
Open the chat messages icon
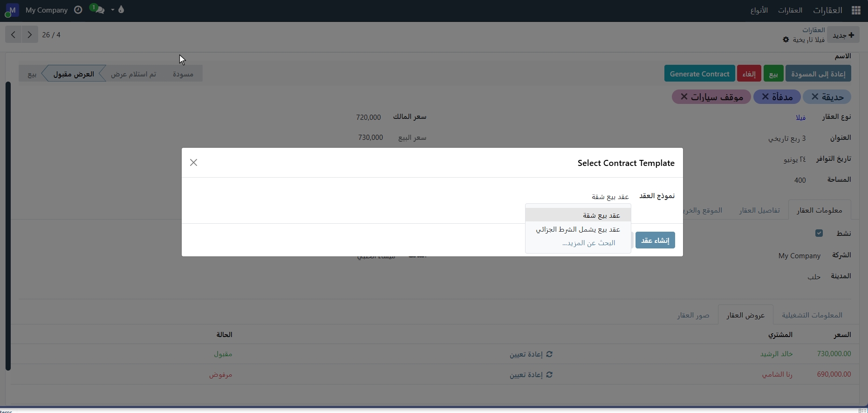pos(98,10)
